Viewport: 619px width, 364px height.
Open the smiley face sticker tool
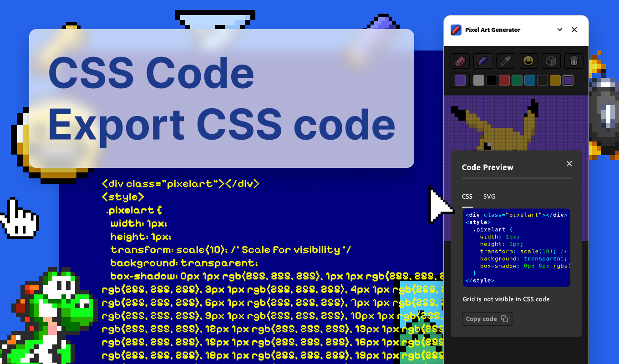528,61
